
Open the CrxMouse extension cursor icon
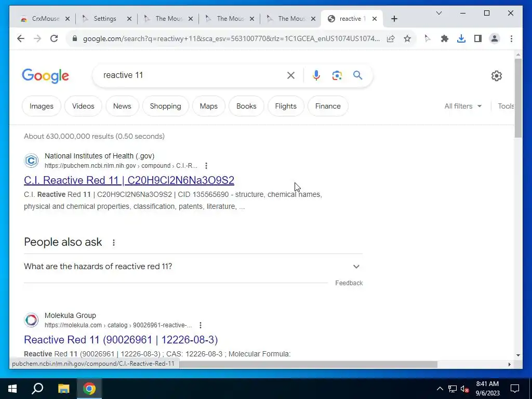tap(428, 38)
